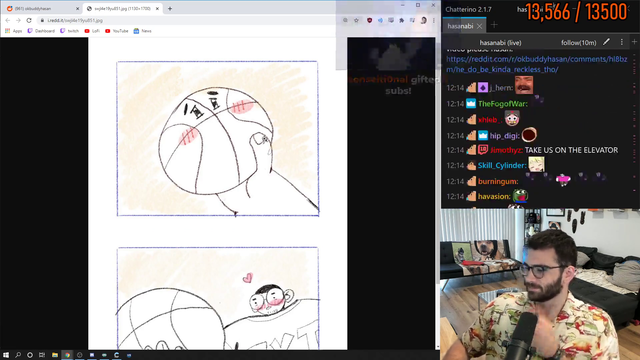This screenshot has width=640, height=360.
Task: Open the Apps bookmark
Action: (13, 31)
